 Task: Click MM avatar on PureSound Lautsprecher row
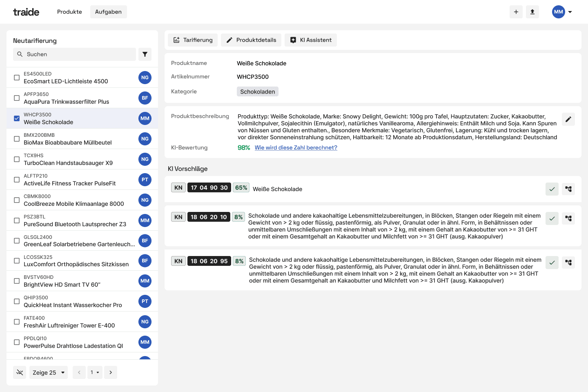[145, 220]
